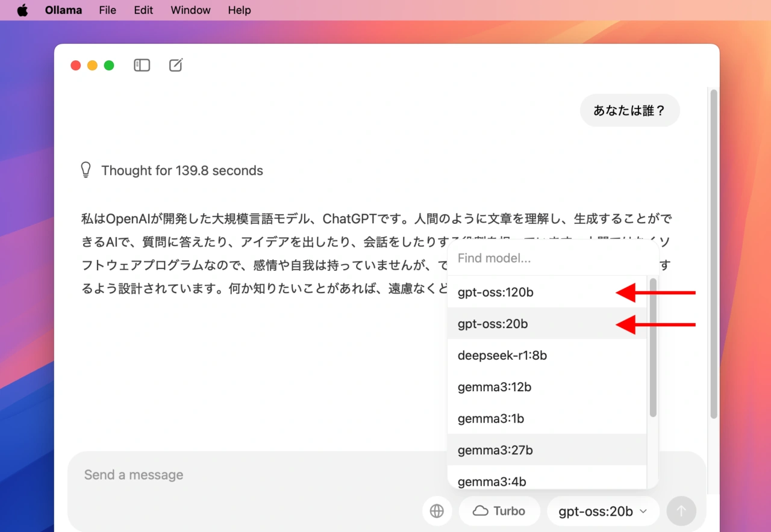771x532 pixels.
Task: Open the Apple menu logo
Action: click(x=22, y=10)
